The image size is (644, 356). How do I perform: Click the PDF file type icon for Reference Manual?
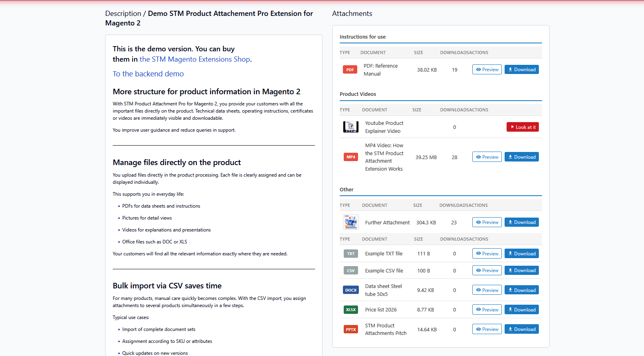pyautogui.click(x=350, y=70)
